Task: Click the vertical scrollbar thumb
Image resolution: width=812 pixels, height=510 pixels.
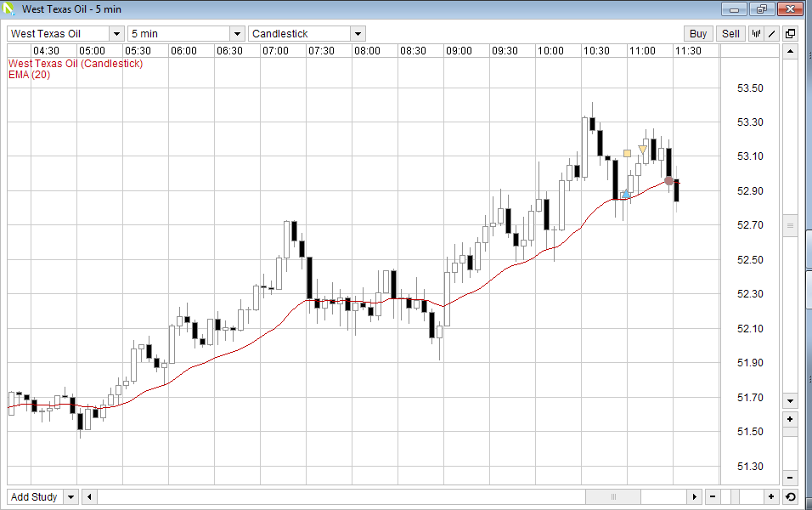Action: 790,225
